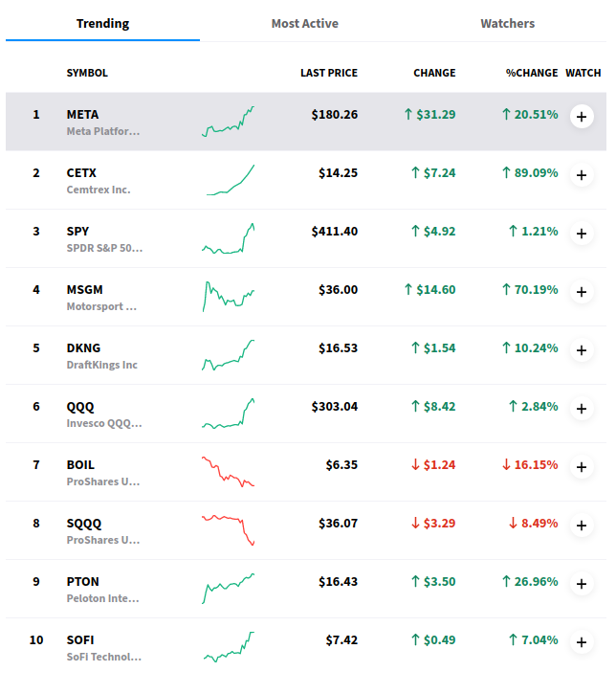
Task: Open the Watchers tab
Action: [x=507, y=23]
